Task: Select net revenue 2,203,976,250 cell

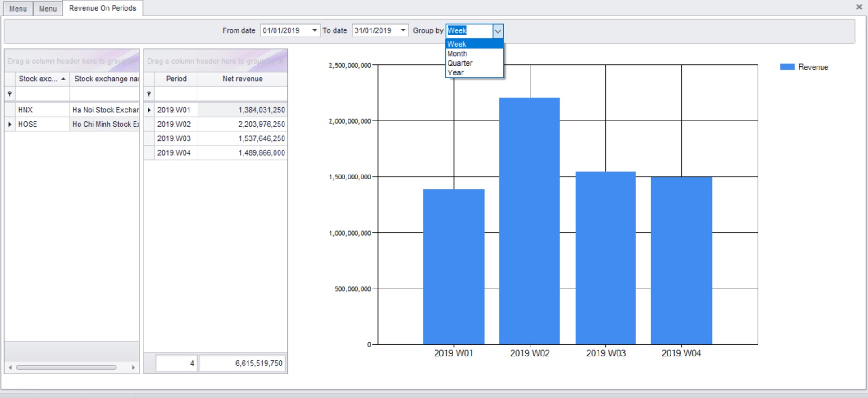Action: pyautogui.click(x=243, y=124)
